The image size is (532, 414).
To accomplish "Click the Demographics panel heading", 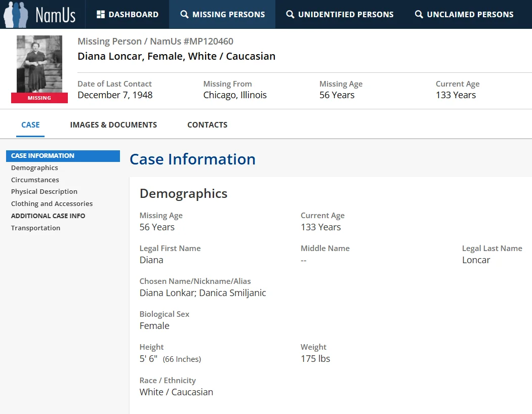I will 183,194.
